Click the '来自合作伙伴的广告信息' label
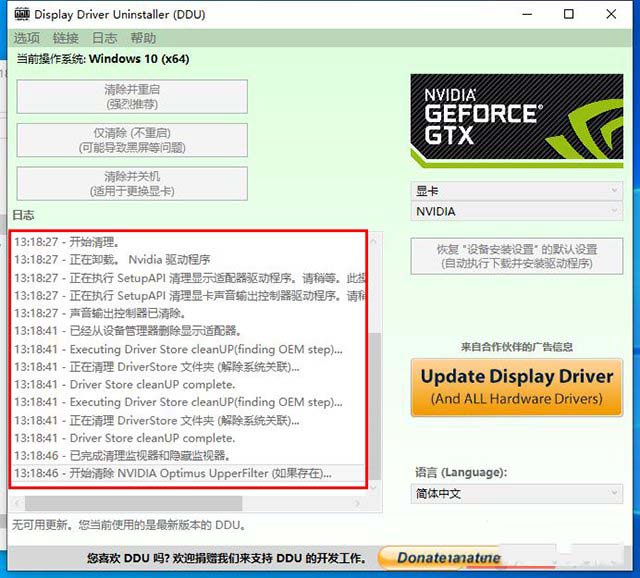Viewport: 640px width, 578px height. pos(517,347)
